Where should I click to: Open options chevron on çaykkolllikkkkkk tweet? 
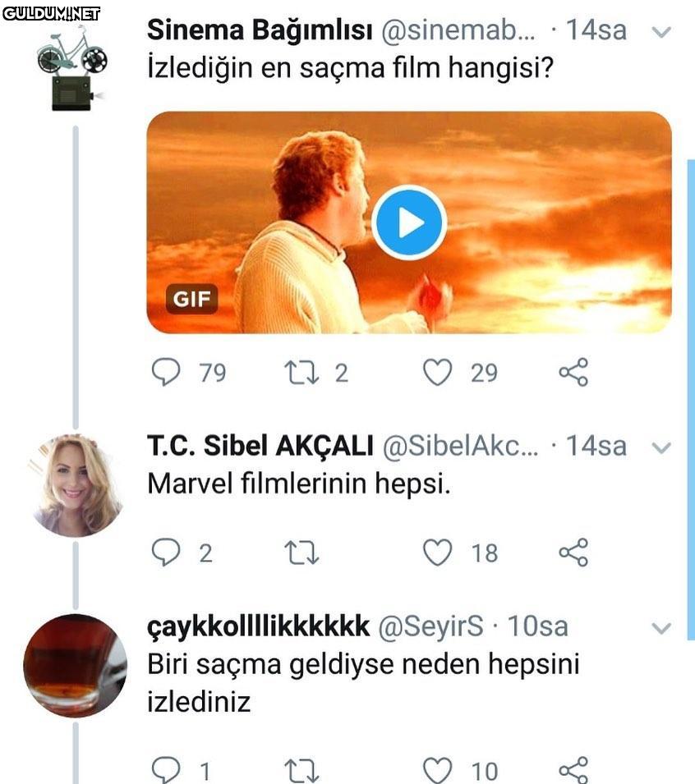(660, 629)
